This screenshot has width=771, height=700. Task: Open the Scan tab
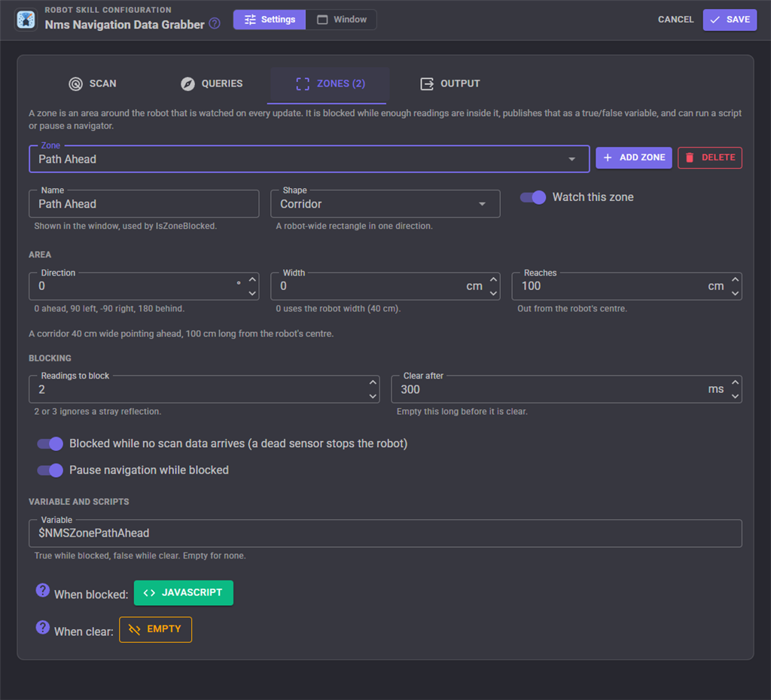[x=93, y=84]
